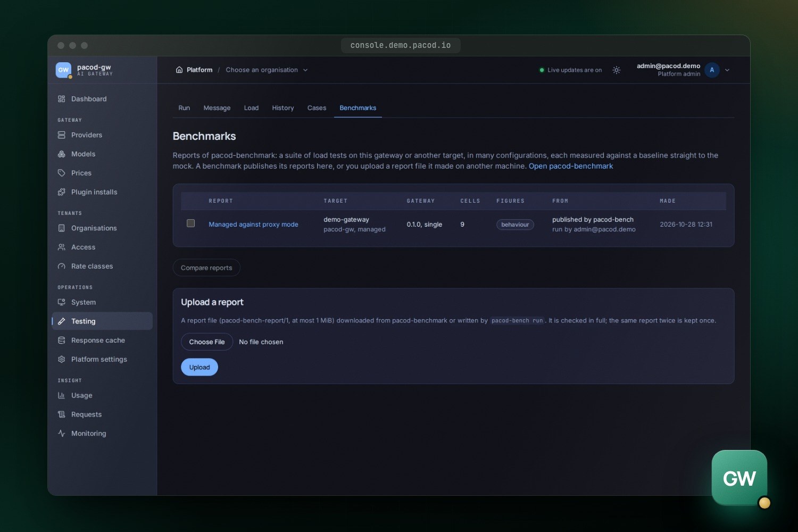The image size is (798, 532).
Task: Switch to the Run tab
Action: coord(184,108)
